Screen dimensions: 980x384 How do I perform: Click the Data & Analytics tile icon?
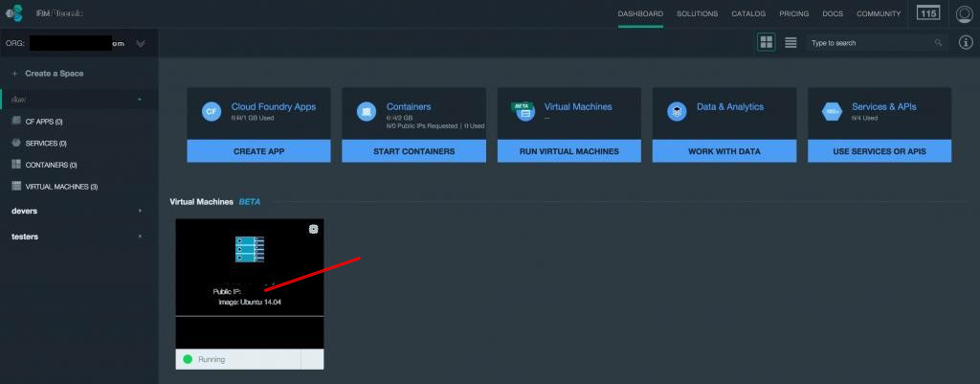point(677,112)
